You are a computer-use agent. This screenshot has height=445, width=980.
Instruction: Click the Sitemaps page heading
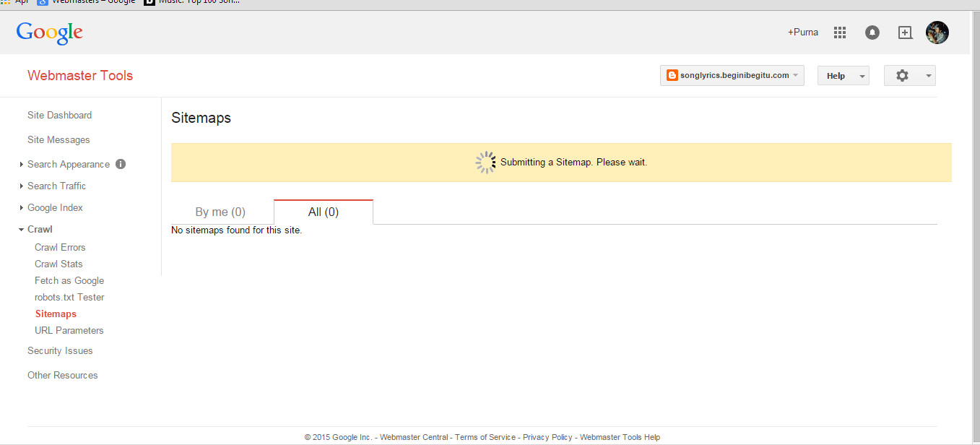(201, 118)
